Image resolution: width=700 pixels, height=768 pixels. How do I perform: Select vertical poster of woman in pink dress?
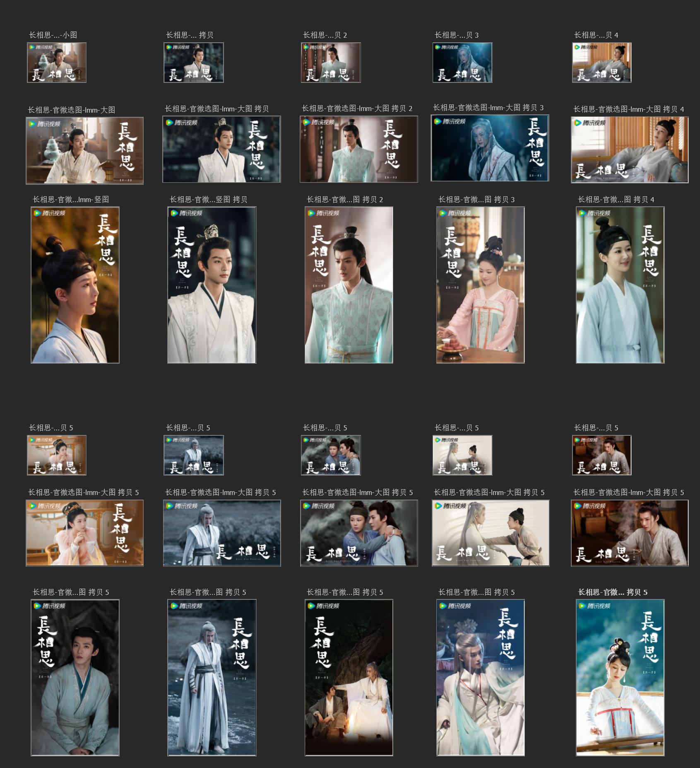tap(481, 285)
